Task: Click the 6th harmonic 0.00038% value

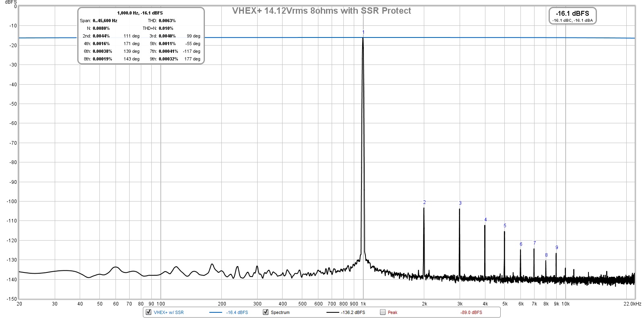Action: click(x=102, y=51)
